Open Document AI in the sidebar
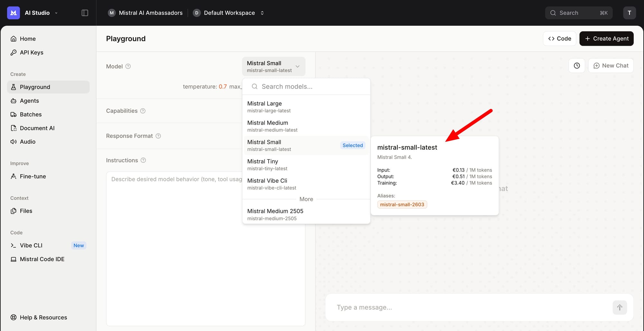644x331 pixels. (x=37, y=128)
